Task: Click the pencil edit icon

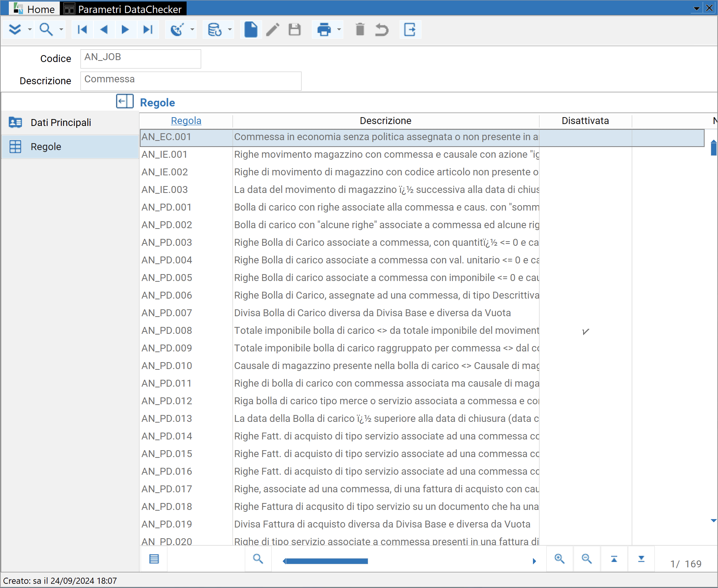Action: pyautogui.click(x=273, y=29)
